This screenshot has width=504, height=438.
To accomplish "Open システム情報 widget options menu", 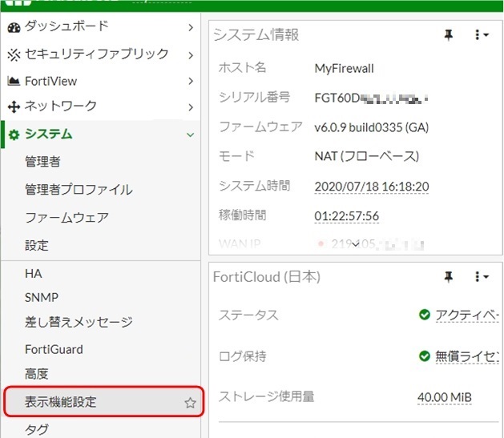I will point(481,34).
